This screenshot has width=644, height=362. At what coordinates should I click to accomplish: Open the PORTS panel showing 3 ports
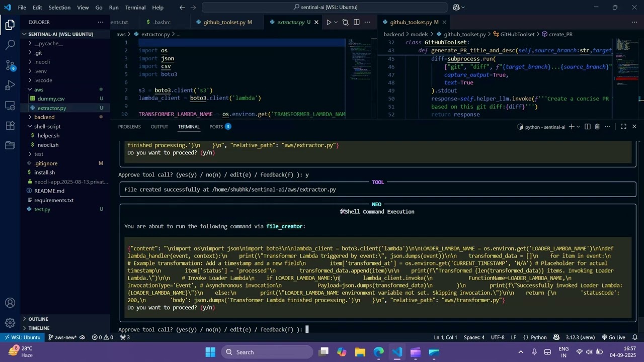[x=215, y=127]
